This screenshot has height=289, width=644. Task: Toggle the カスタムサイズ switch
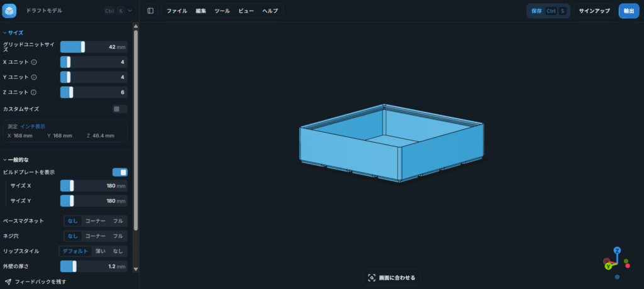tap(119, 109)
